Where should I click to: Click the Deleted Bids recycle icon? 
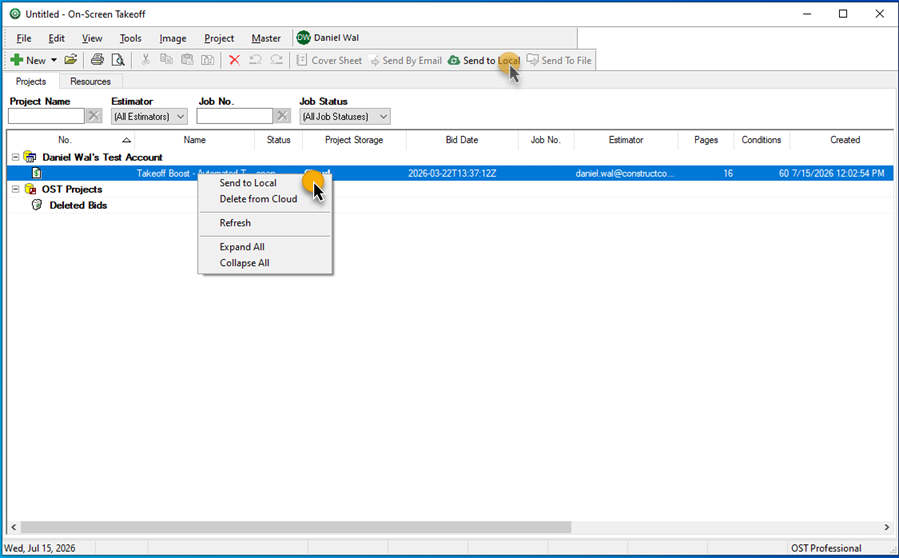click(x=37, y=205)
